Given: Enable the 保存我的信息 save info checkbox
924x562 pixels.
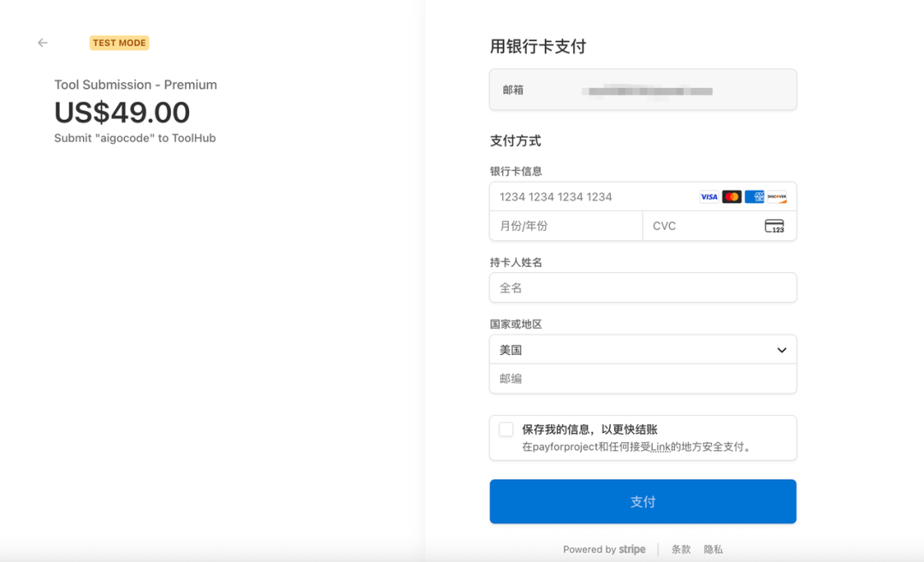Looking at the screenshot, I should click(x=506, y=429).
